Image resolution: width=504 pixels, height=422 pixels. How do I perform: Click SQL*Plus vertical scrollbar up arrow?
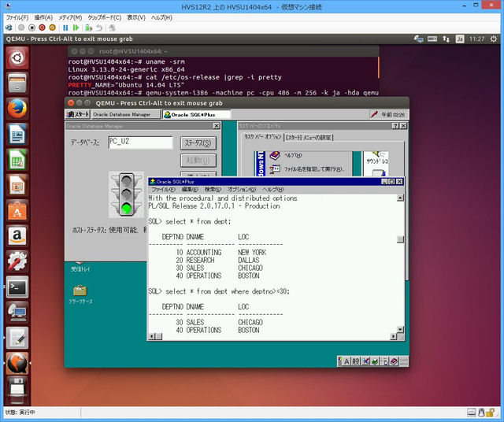(400, 198)
